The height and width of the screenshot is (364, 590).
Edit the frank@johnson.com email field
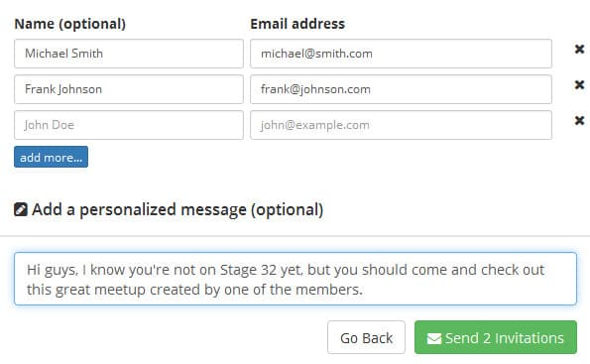(402, 89)
